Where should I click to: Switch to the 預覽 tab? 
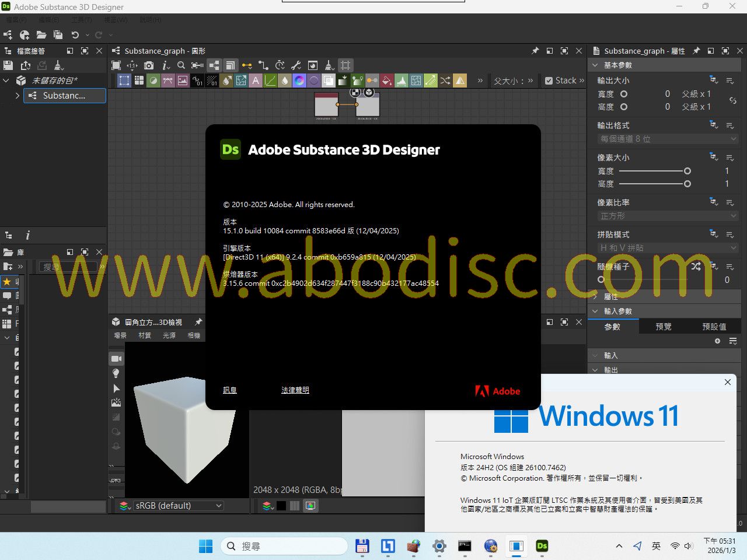coord(664,327)
